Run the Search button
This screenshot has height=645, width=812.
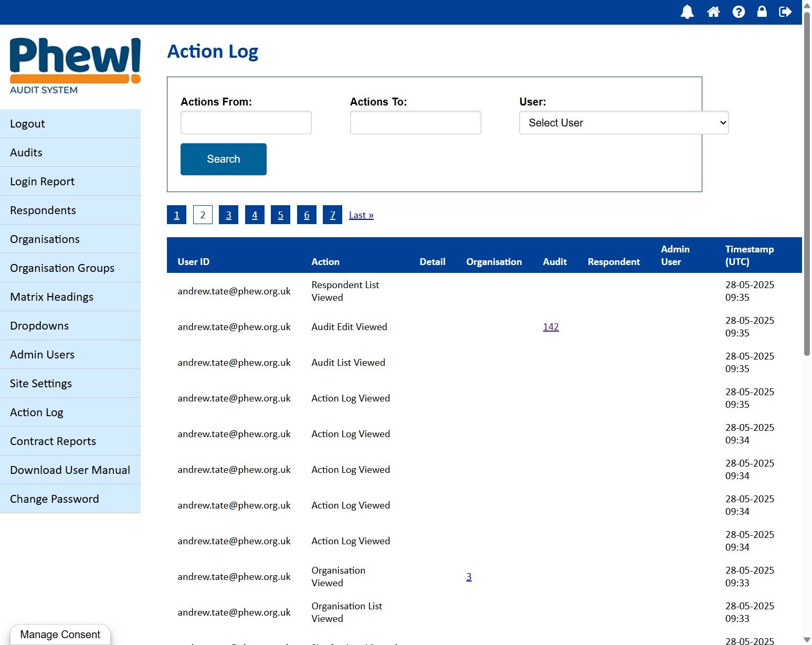[x=224, y=159]
